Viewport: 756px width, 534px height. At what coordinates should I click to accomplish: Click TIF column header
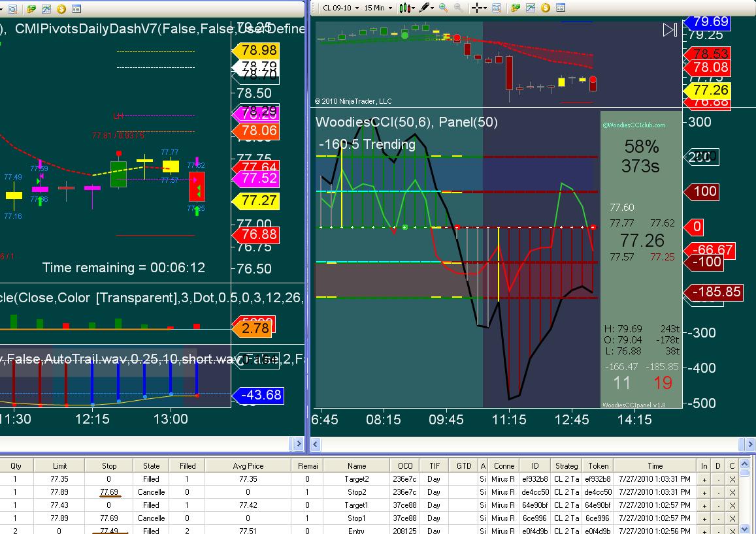[435, 465]
